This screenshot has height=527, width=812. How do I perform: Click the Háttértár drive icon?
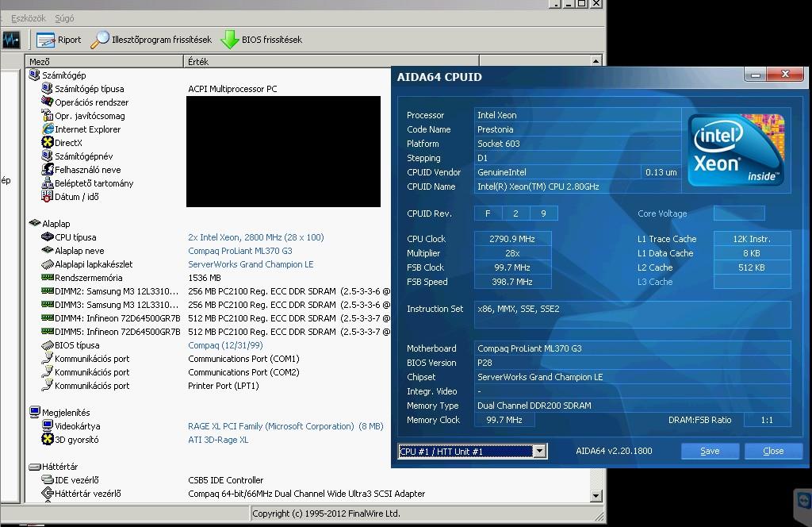point(35,467)
